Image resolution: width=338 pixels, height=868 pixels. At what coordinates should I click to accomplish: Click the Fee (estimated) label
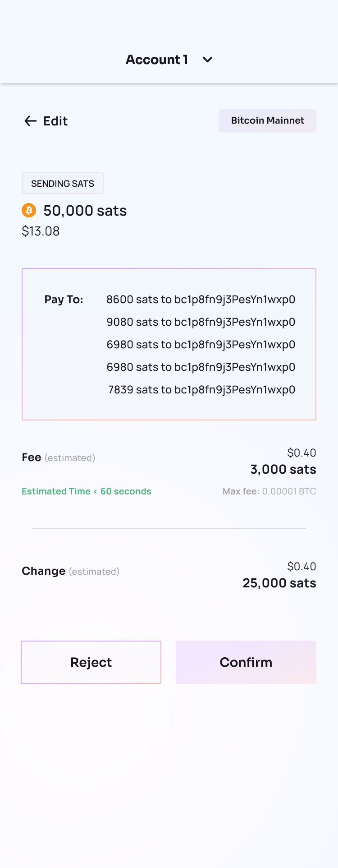tap(58, 457)
